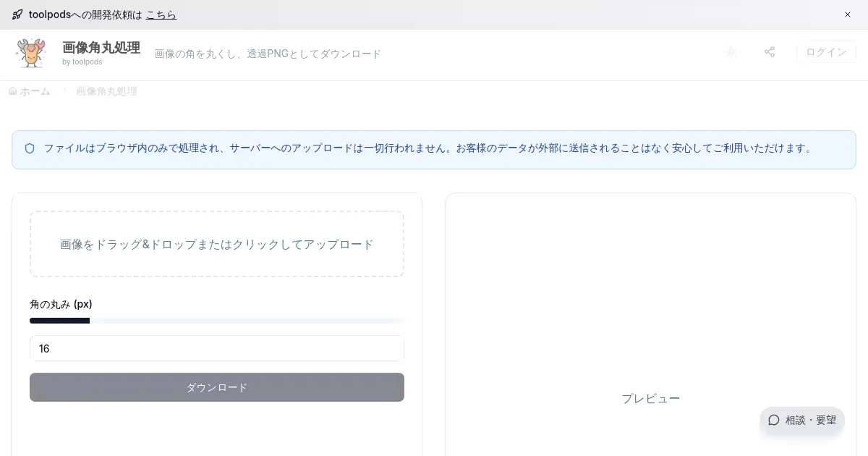
Task: Click the image drag-and-drop upload area
Action: (217, 244)
